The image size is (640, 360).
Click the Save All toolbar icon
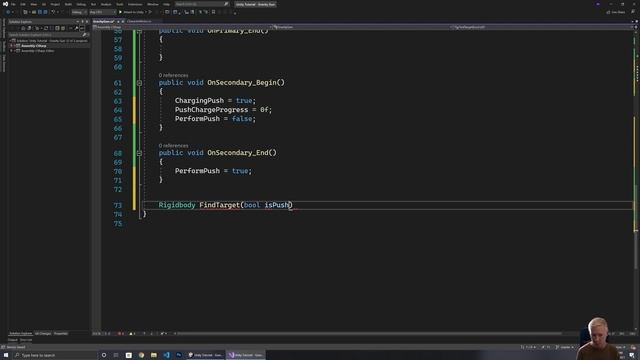pyautogui.click(x=45, y=12)
